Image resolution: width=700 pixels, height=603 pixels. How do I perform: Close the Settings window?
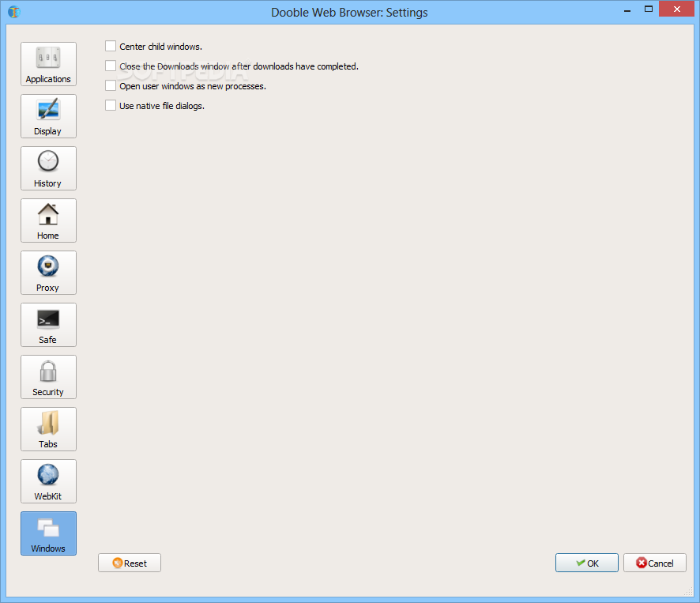[x=677, y=9]
